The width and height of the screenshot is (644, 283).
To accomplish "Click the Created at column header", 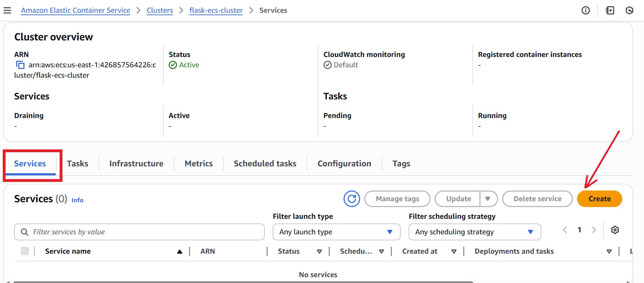I will pos(420,251).
